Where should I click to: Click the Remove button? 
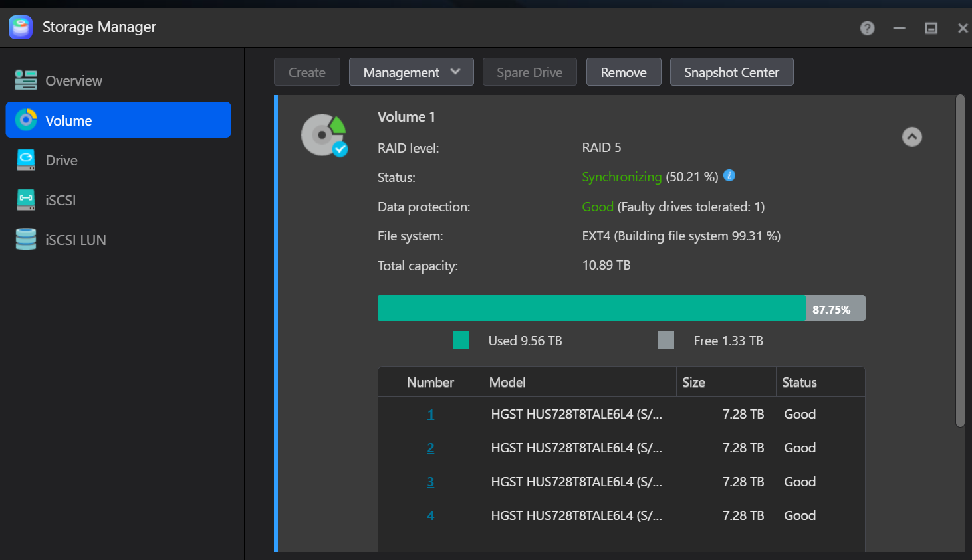(623, 72)
